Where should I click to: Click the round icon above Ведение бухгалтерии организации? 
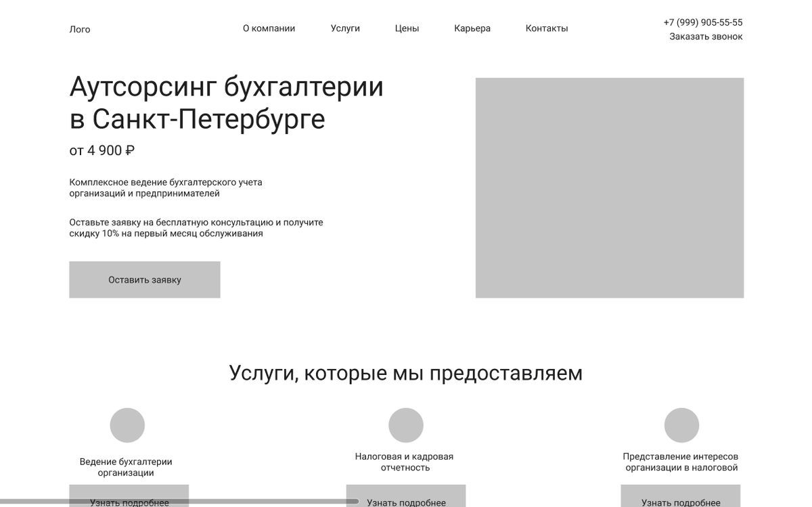127,425
